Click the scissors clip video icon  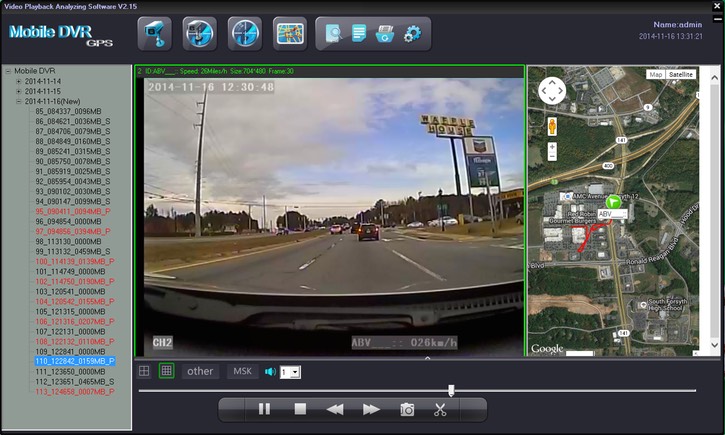(x=440, y=409)
